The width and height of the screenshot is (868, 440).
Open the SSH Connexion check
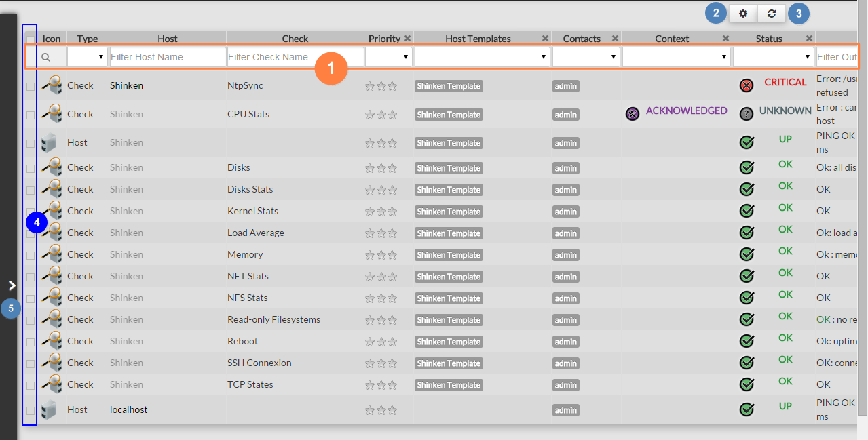(x=259, y=363)
